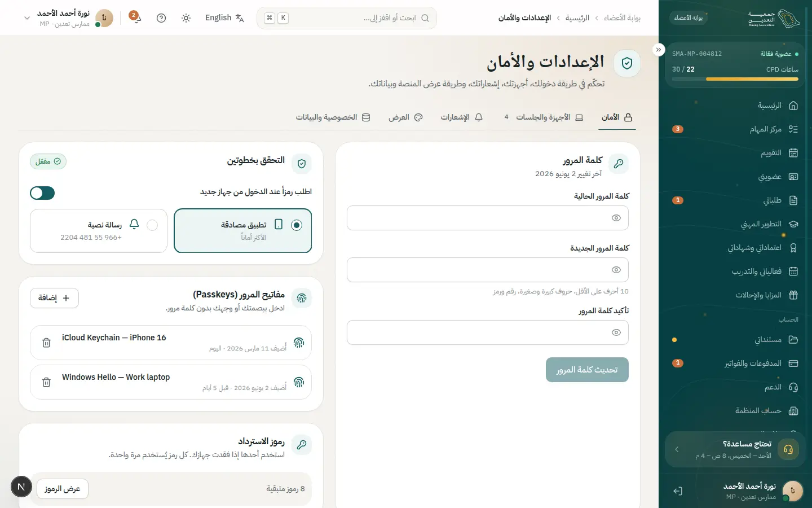Delete the Windows Hello — Work laptop passkey
812x508 pixels.
(x=47, y=382)
